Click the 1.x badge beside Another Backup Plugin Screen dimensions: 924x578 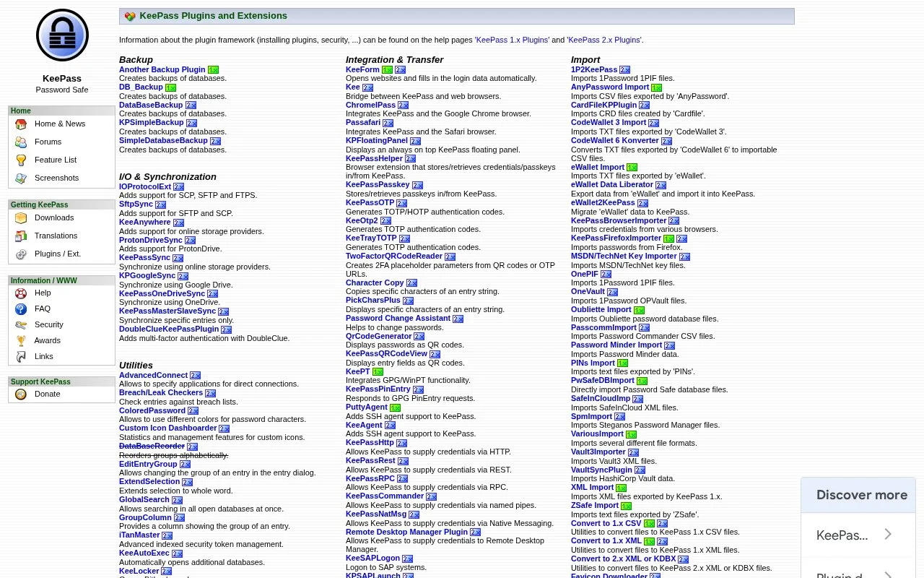(x=213, y=70)
